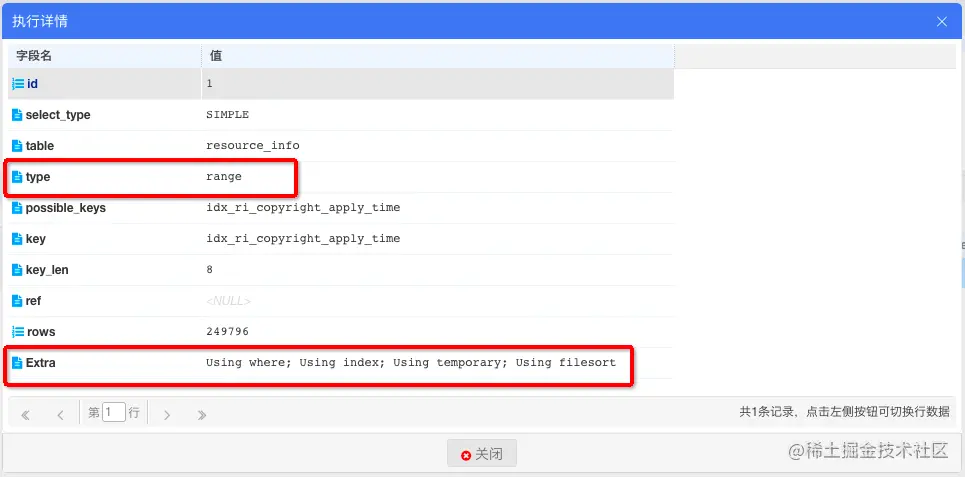The image size is (965, 477).
Task: Click the id value 1
Action: click(x=209, y=84)
